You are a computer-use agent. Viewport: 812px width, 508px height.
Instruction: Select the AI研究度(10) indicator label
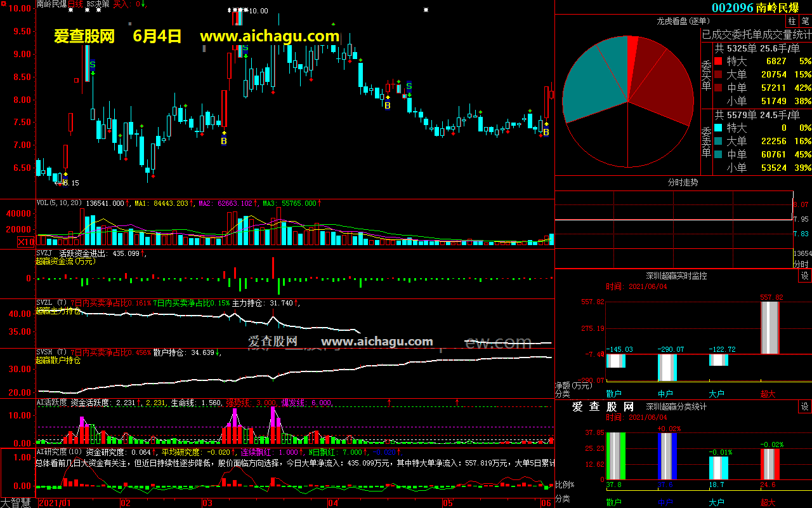tap(60, 452)
